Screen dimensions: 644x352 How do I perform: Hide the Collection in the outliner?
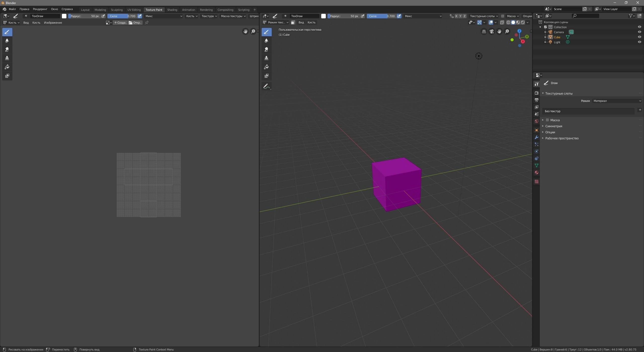click(639, 27)
